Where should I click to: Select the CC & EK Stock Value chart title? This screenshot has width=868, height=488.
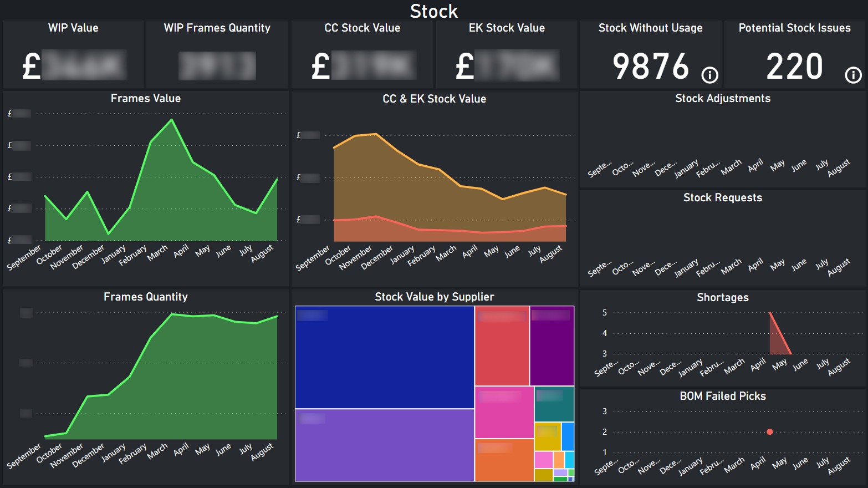tap(435, 99)
